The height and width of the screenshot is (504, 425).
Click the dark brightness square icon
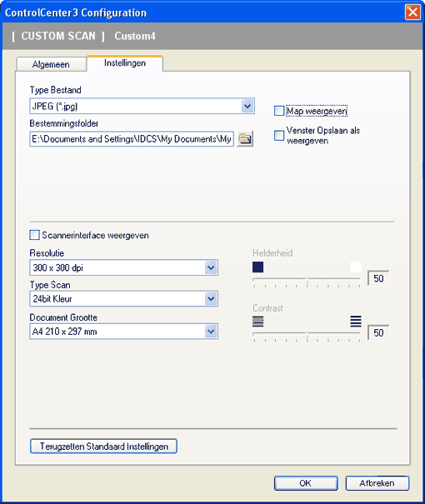257,267
